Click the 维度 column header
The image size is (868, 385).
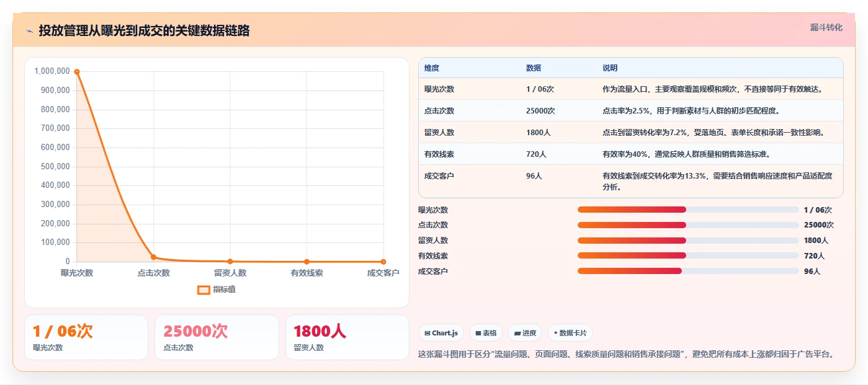pos(432,68)
